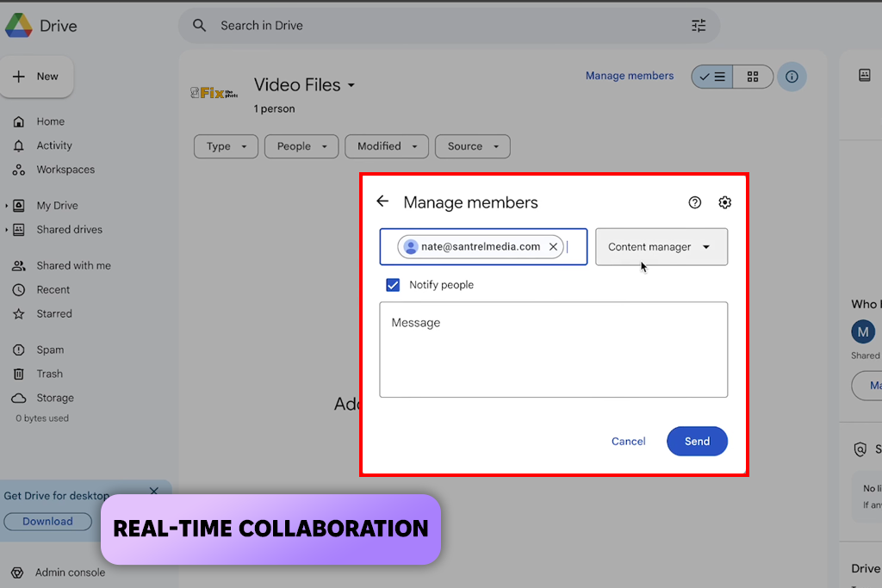The image size is (882, 588).
Task: Open help in Manage members dialog
Action: [x=695, y=202]
